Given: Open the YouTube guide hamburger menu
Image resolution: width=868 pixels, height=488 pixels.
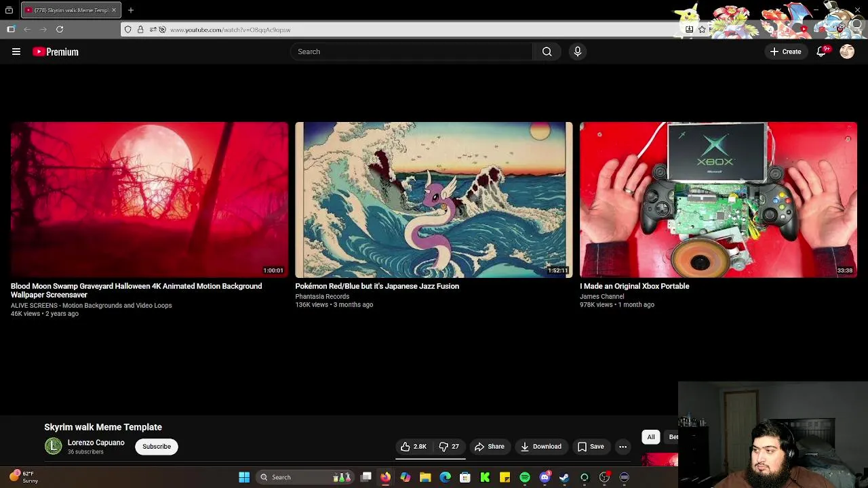Looking at the screenshot, I should point(16,52).
